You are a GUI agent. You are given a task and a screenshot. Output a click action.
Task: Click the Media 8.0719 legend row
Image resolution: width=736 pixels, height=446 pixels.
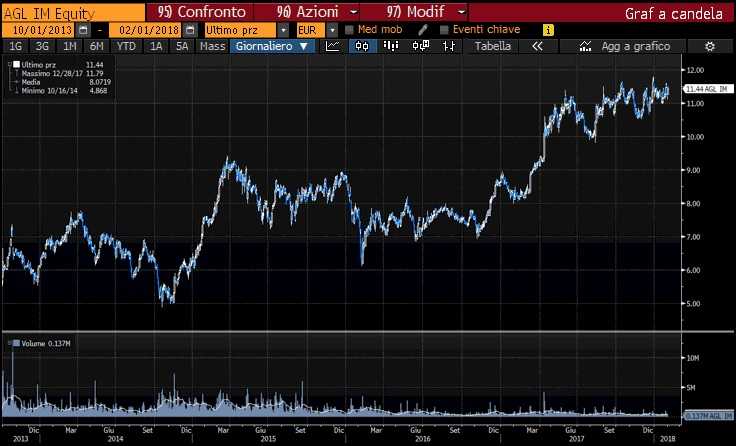(x=66, y=82)
